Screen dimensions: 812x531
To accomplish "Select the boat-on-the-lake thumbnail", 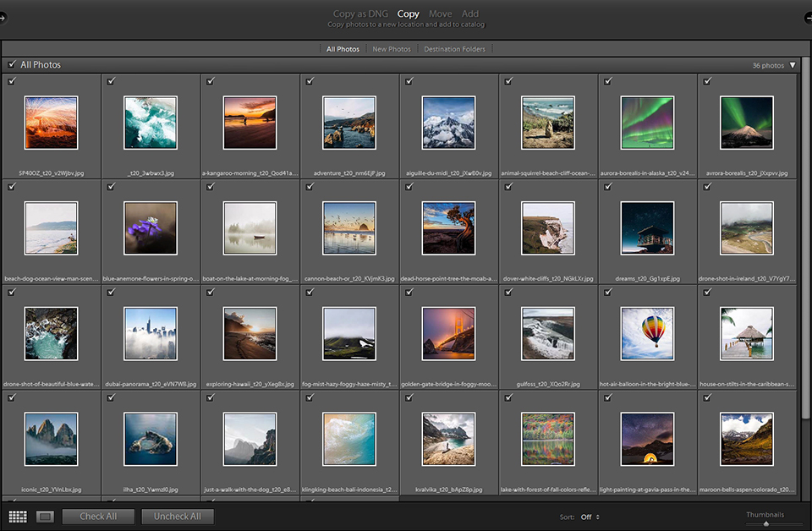I will coord(250,228).
